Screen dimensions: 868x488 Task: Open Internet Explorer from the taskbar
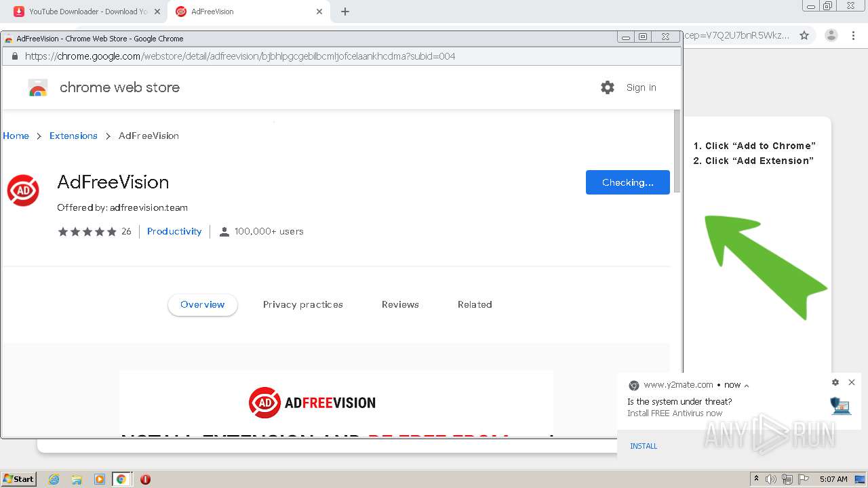pos(54,479)
